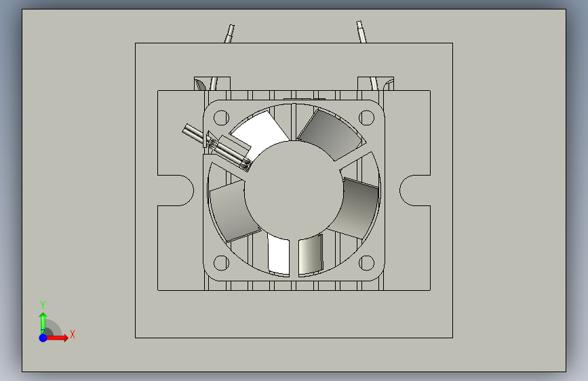Pick the dark fan blade at upper right
Image resolution: width=588 pixels, height=381 pixels.
pos(331,135)
